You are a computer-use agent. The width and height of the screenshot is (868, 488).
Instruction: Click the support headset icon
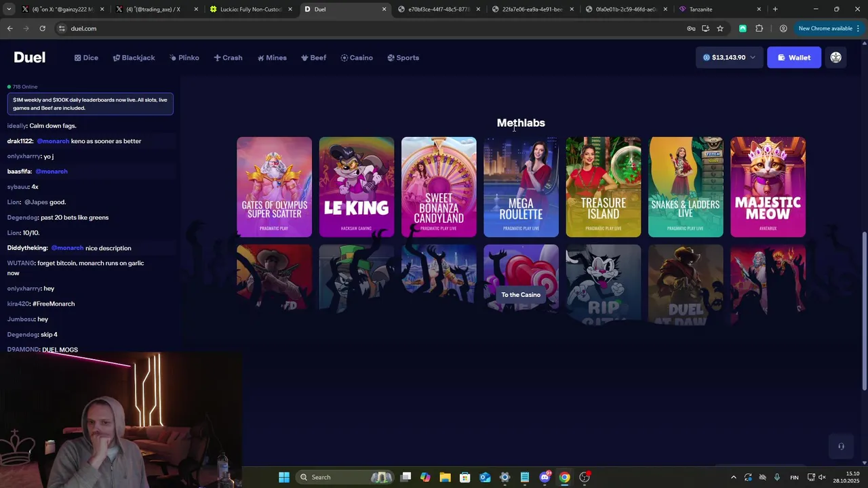pos(841,446)
